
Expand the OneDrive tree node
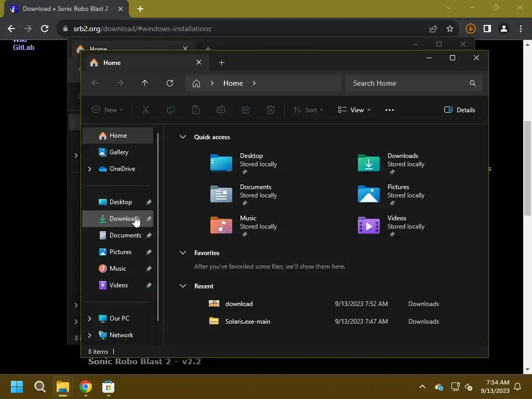point(89,169)
